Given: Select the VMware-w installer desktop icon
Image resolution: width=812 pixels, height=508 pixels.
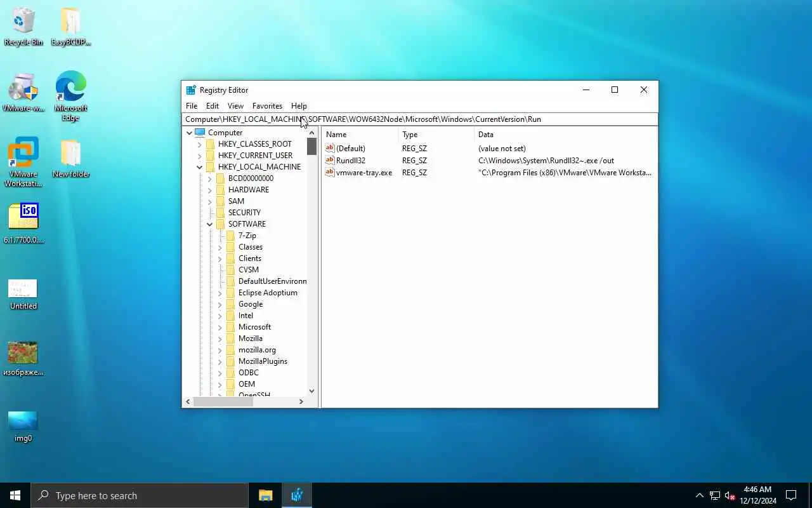Looking at the screenshot, I should pyautogui.click(x=23, y=92).
